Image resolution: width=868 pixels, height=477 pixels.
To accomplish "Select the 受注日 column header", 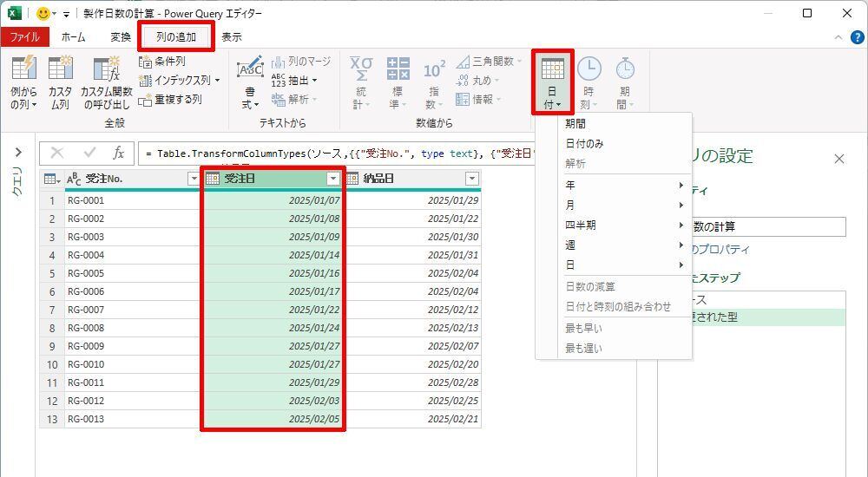I will [273, 179].
